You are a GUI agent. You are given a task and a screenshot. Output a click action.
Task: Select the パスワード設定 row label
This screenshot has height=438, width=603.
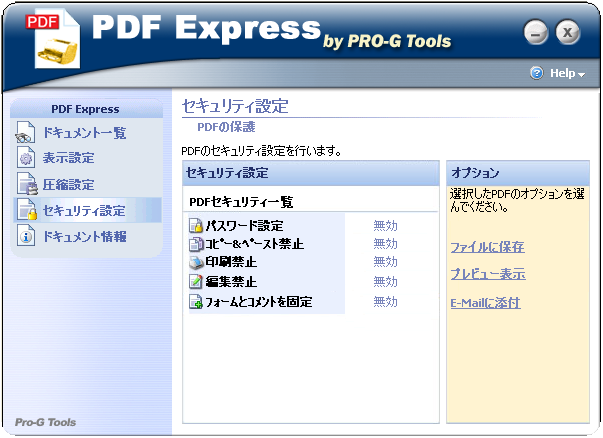coord(245,225)
